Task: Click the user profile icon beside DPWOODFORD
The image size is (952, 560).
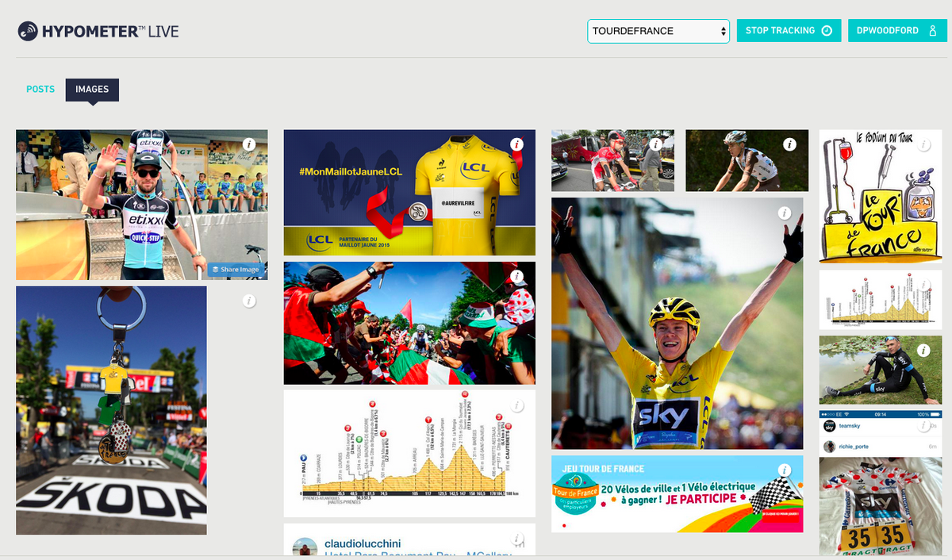Action: pos(934,31)
